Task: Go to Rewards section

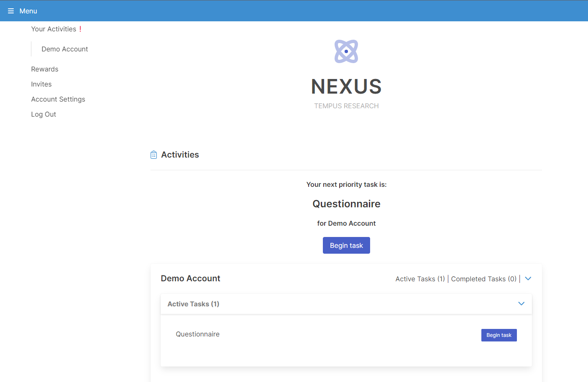Action: (44, 69)
